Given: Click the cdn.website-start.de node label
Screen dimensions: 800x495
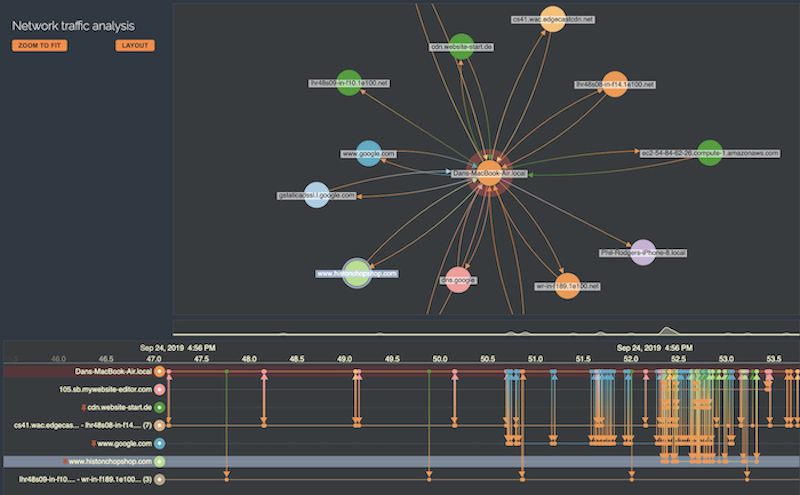Looking at the screenshot, I should [461, 46].
